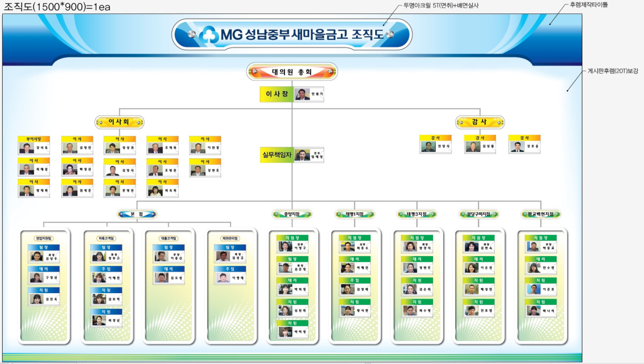Open 팀장 photo in 영업지원팀 column
Screen dimensions: 644x364
click(x=36, y=257)
